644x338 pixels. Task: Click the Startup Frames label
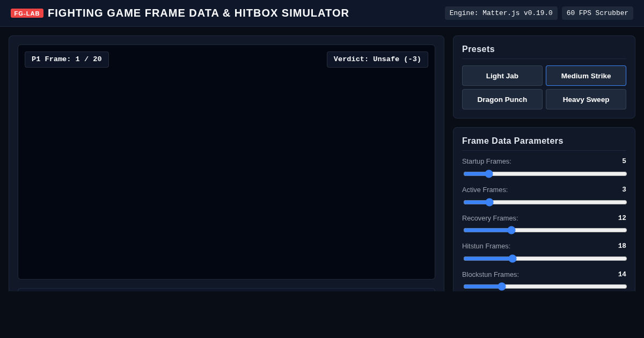(487, 161)
